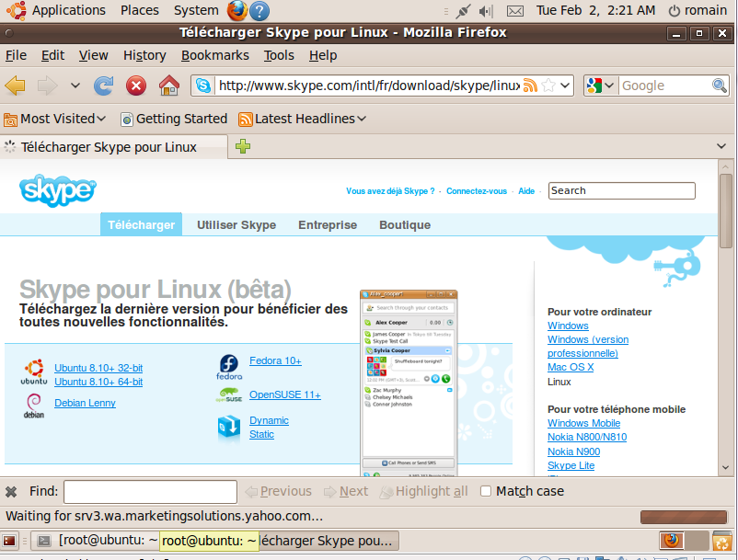The image size is (738, 560).
Task: Click the Getting Started bookmark
Action: tap(174, 119)
